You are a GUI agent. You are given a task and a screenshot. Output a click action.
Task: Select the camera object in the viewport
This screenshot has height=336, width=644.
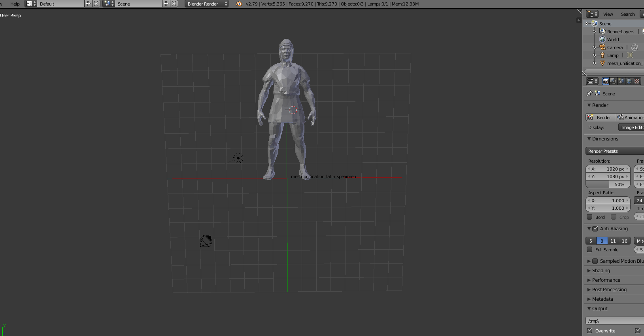[x=206, y=241]
